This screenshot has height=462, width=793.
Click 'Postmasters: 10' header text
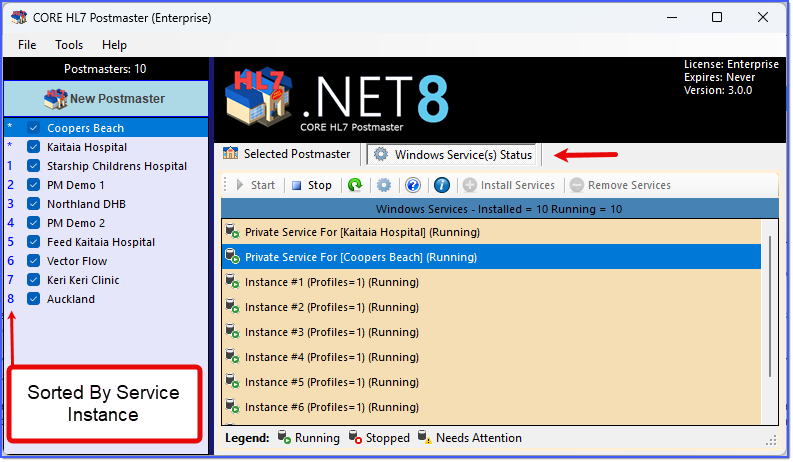click(105, 69)
